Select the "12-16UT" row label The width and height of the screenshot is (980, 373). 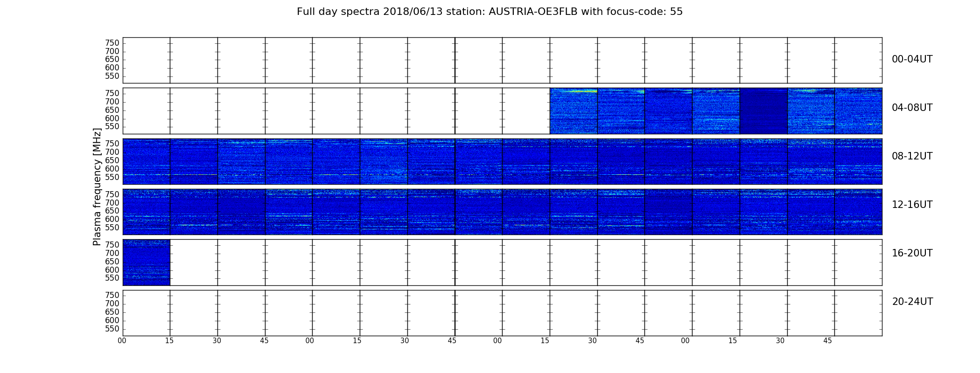point(912,205)
